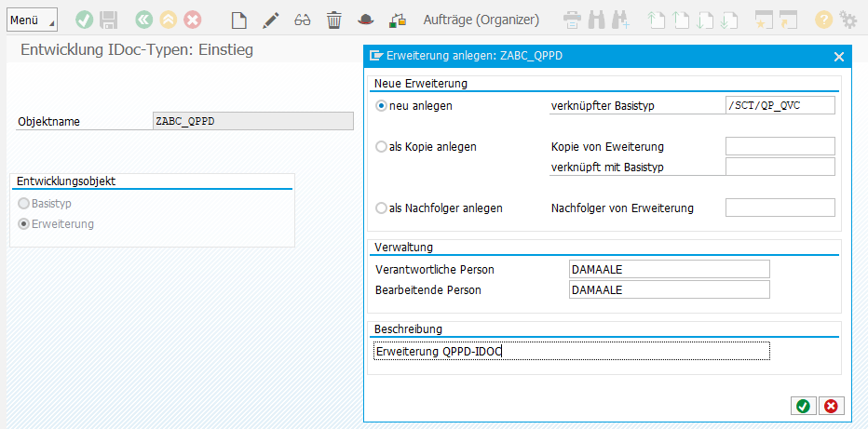This screenshot has width=868, height=429.
Task: Confirm dialog with green checkmark button
Action: point(801,406)
